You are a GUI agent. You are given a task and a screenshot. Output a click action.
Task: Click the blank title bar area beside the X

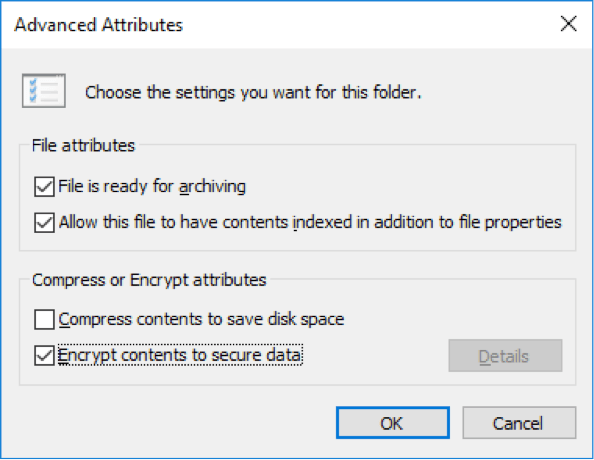click(371, 25)
